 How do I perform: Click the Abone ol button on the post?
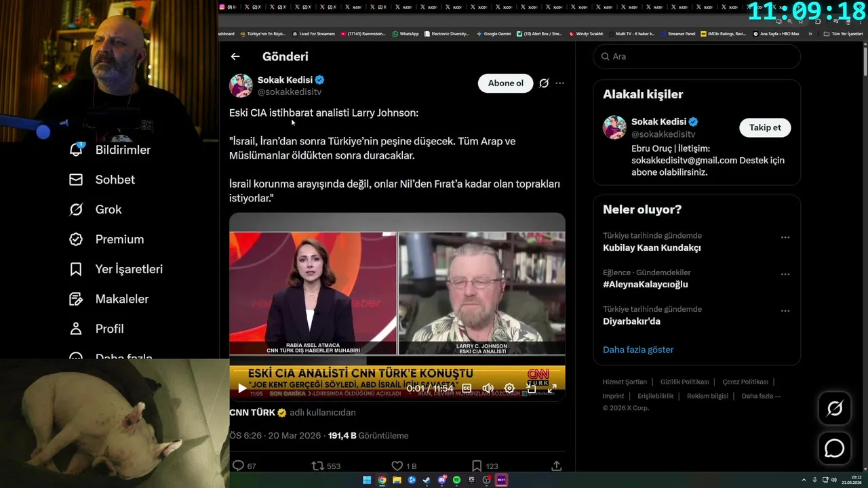coord(506,83)
